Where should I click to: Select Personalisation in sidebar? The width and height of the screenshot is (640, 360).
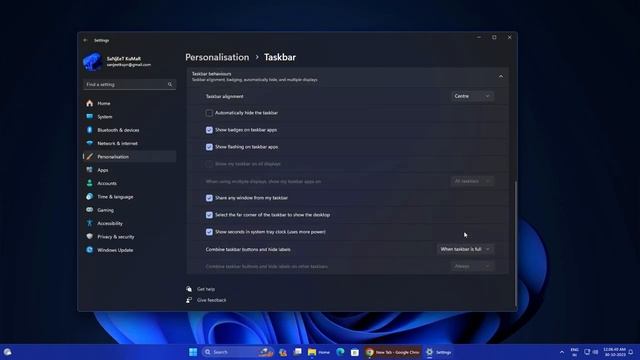pos(129,157)
